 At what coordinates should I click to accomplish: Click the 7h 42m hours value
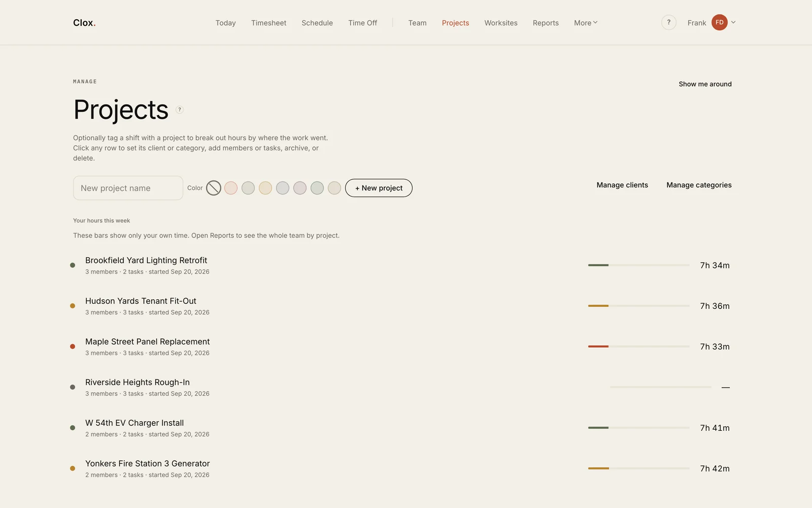tap(715, 468)
